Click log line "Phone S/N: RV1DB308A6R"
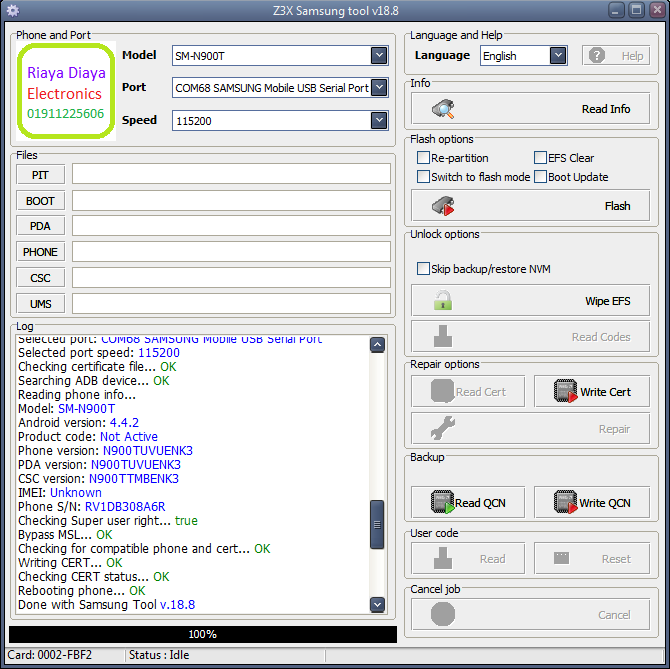 (91, 507)
